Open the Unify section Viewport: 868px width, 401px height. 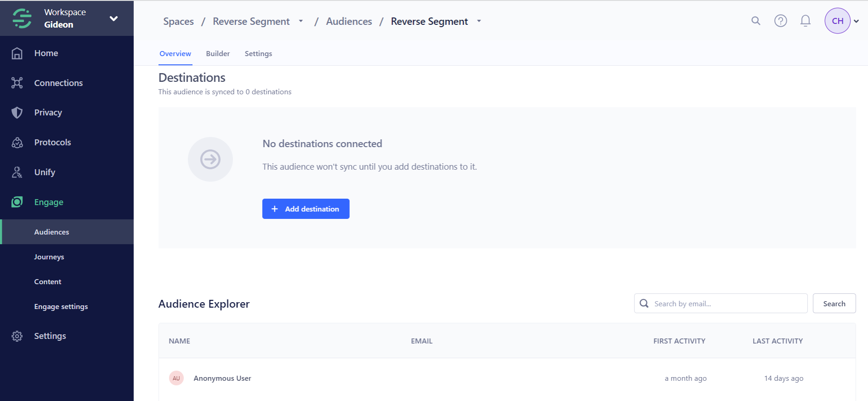[45, 172]
